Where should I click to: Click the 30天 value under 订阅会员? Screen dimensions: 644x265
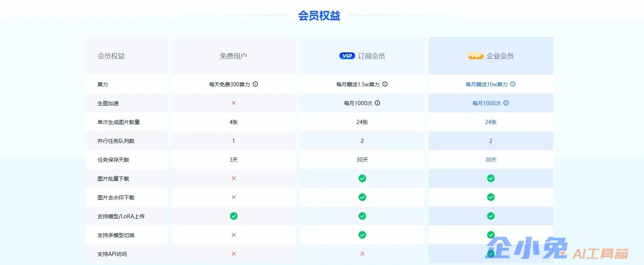[x=362, y=160]
